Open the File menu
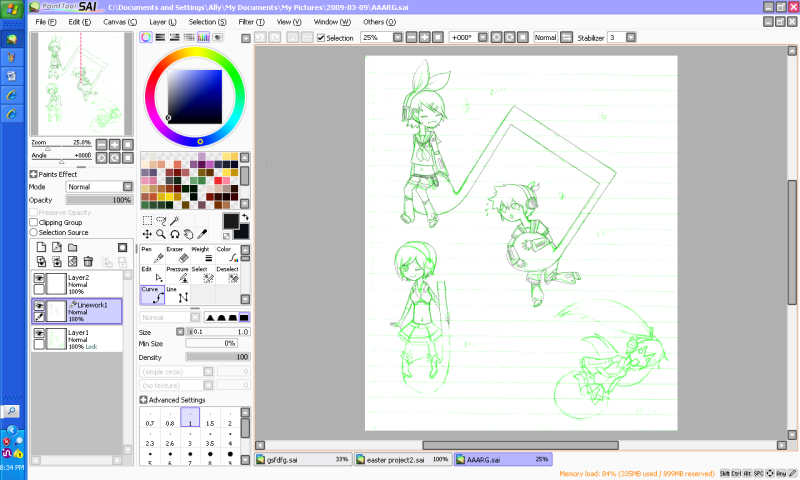 tap(46, 22)
